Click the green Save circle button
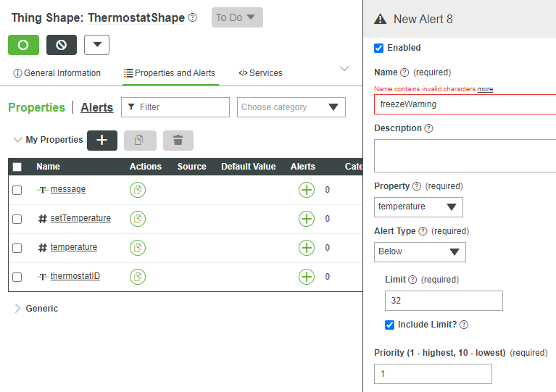 (23, 45)
